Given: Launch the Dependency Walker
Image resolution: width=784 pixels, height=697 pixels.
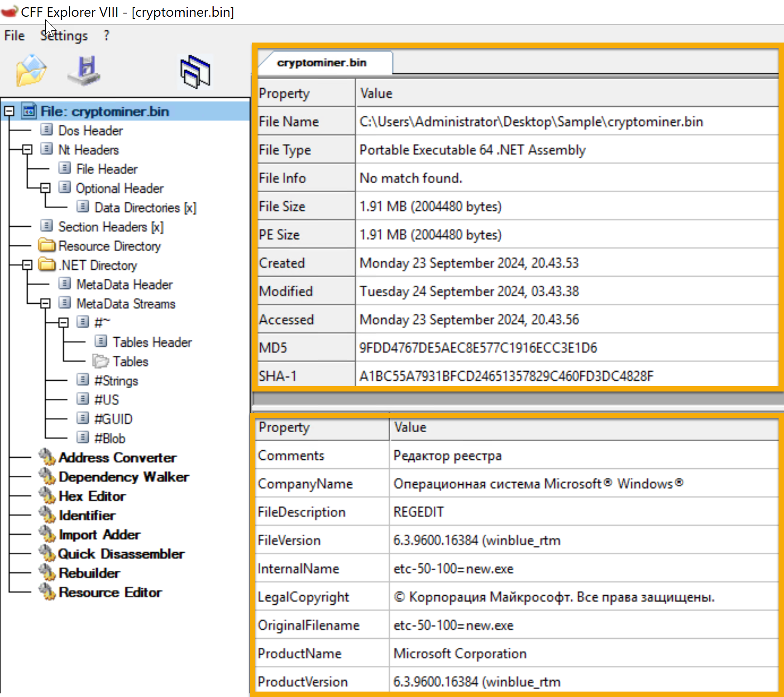Looking at the screenshot, I should click(x=124, y=477).
